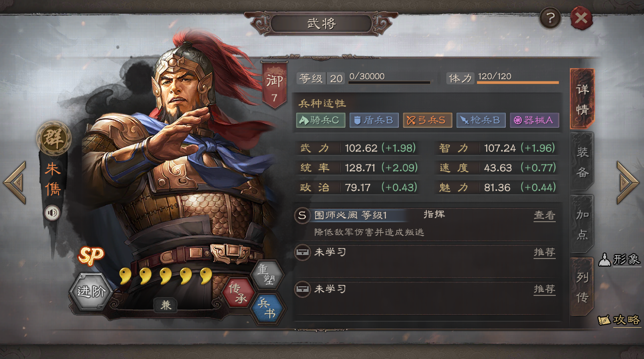Go to previous general with left arrow
The width and height of the screenshot is (644, 359).
[15, 183]
